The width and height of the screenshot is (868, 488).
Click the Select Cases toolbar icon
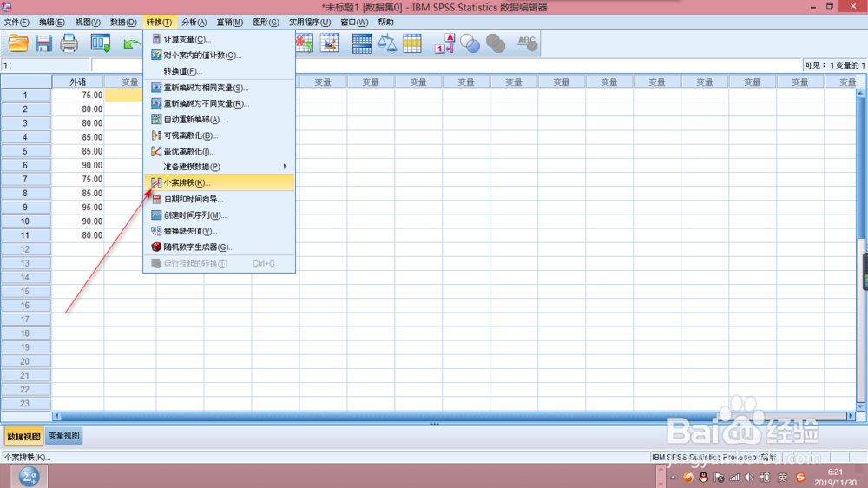(x=411, y=43)
